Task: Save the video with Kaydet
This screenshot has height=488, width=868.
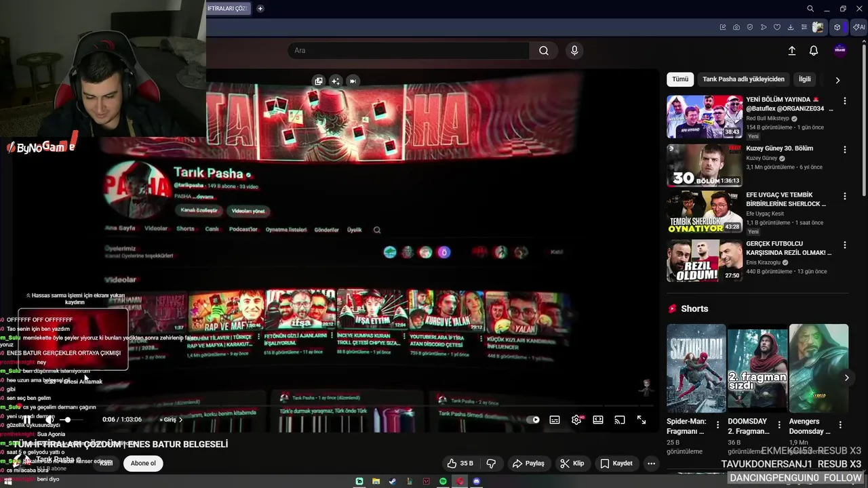Action: point(616,464)
